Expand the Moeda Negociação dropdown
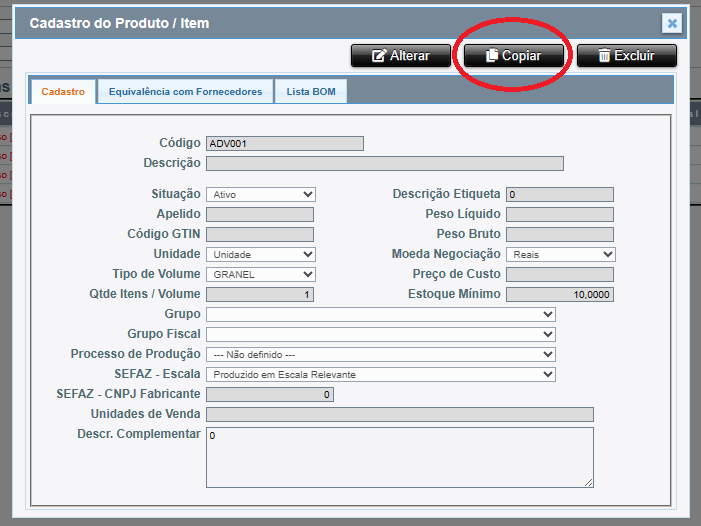Screen dimensions: 701x526 560,255
